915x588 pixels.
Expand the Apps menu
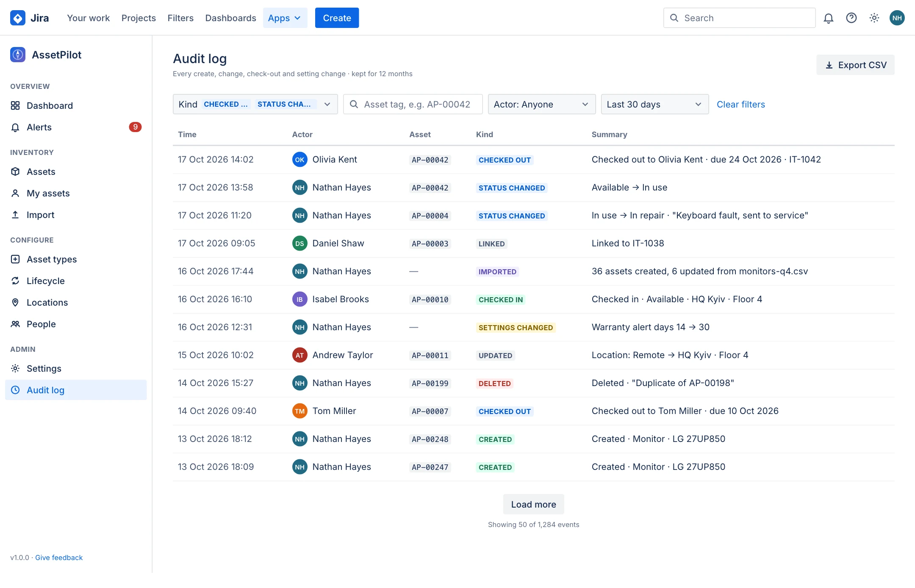tap(285, 18)
